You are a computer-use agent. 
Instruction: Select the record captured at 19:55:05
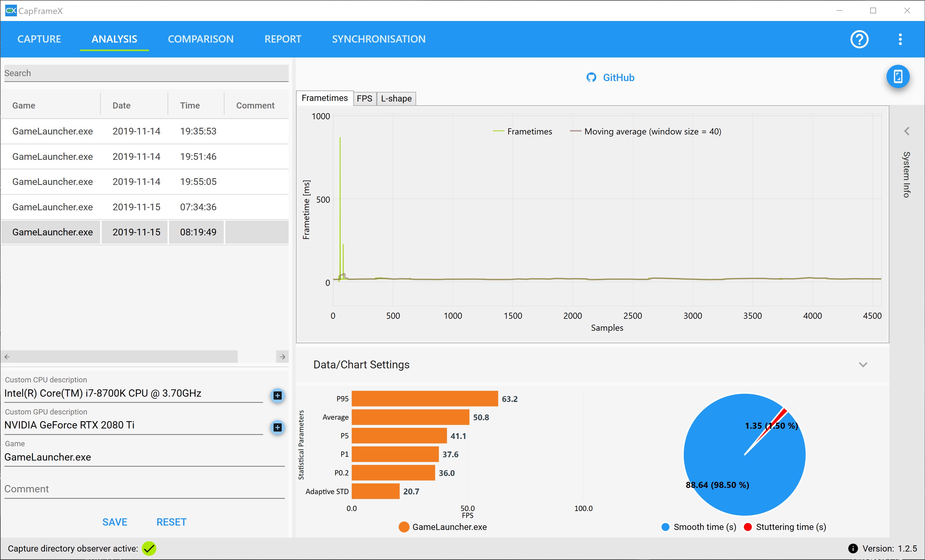145,181
